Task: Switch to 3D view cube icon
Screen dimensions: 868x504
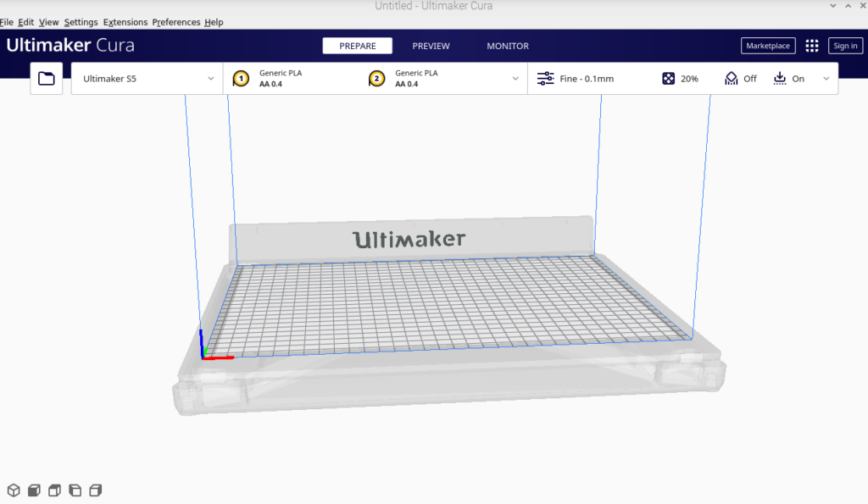Action: click(x=14, y=490)
